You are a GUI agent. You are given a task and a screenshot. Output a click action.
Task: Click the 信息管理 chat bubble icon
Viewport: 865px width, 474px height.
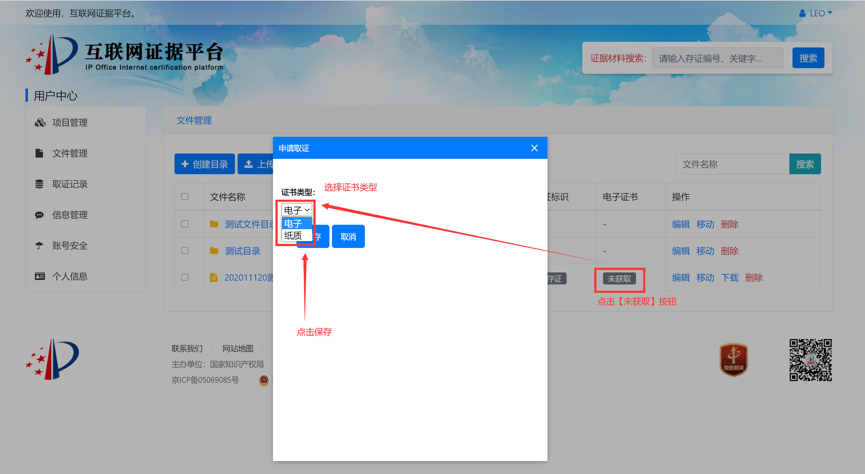pos(40,215)
